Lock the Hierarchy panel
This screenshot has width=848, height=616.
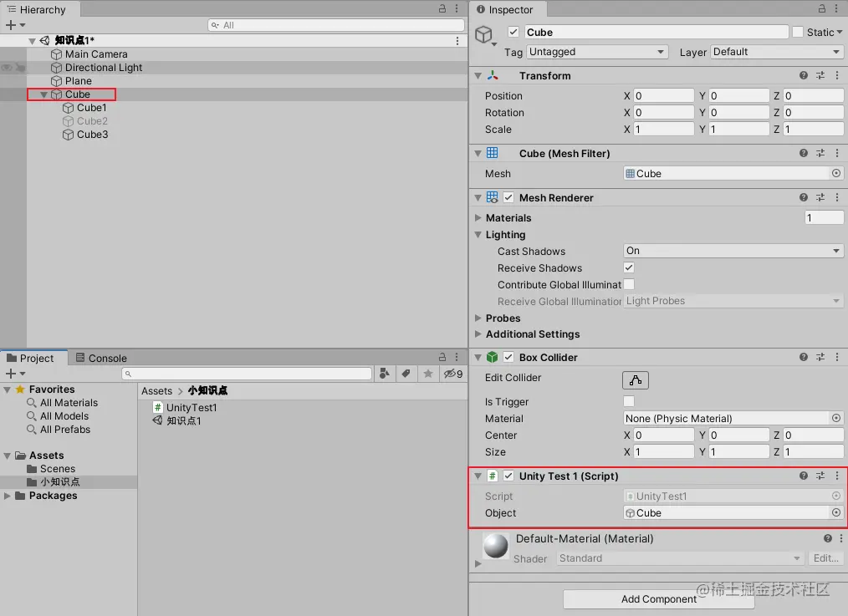click(x=442, y=8)
